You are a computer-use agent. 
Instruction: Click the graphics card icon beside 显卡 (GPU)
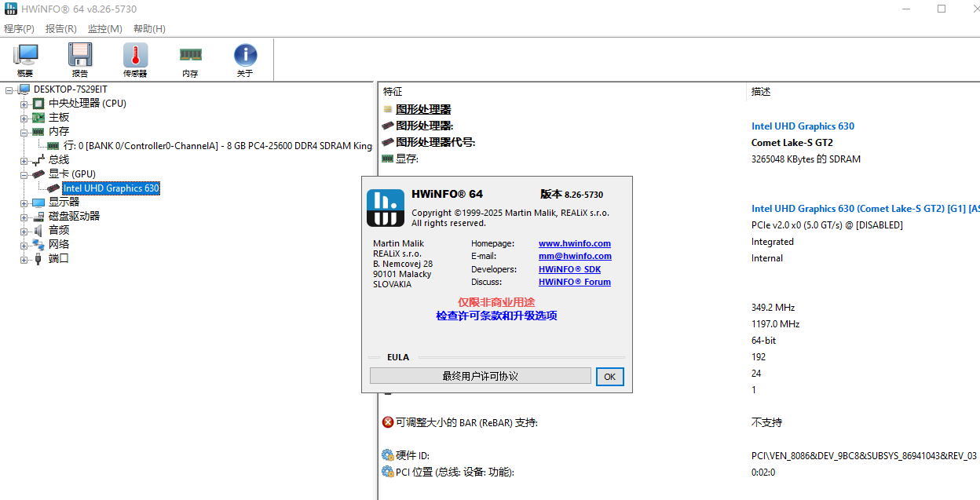click(x=38, y=174)
